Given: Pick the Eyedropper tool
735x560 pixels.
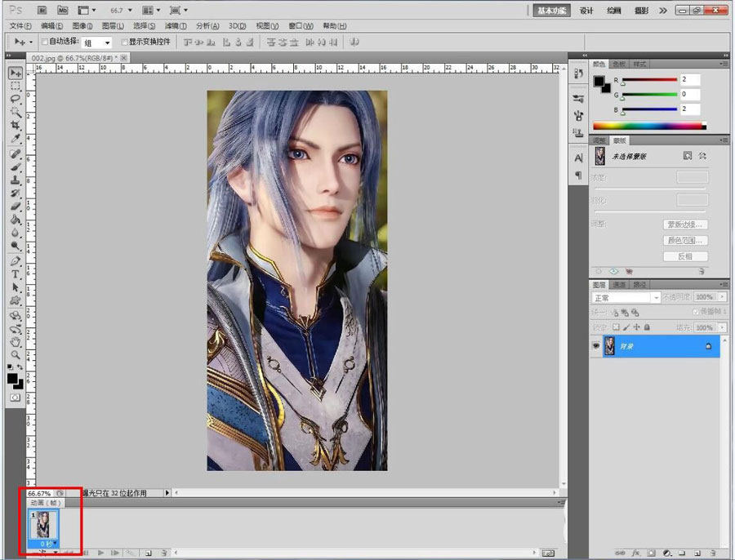Looking at the screenshot, I should point(15,139).
